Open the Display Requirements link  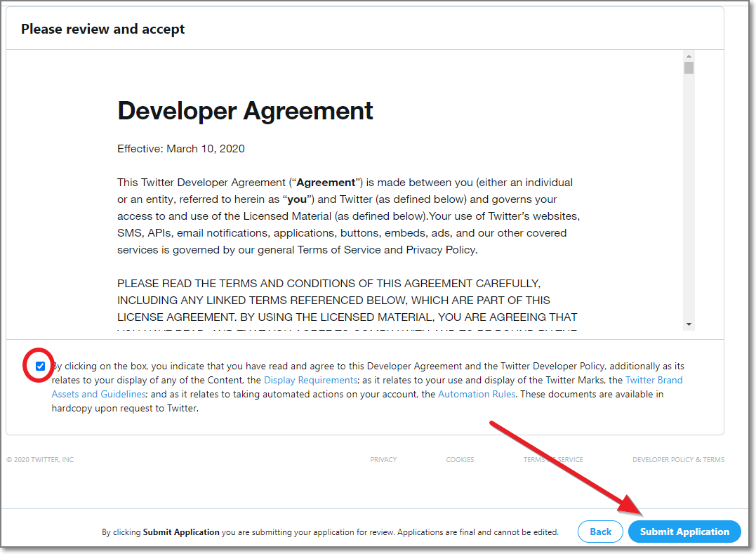point(311,380)
